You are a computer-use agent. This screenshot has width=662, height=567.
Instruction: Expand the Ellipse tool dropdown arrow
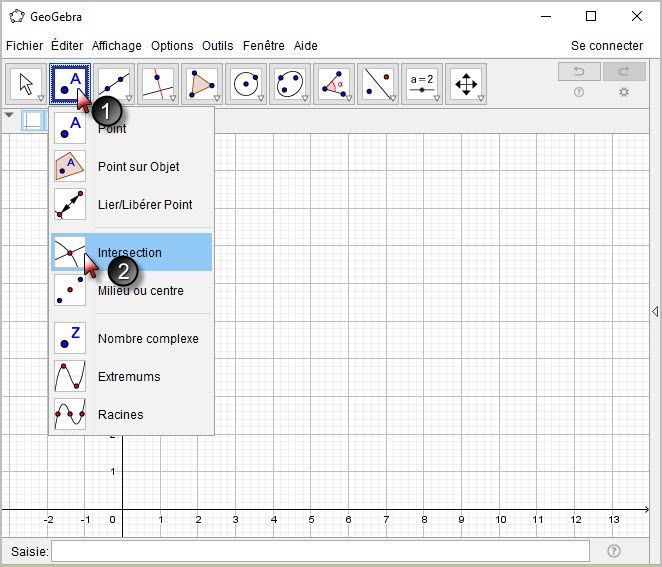coord(305,98)
